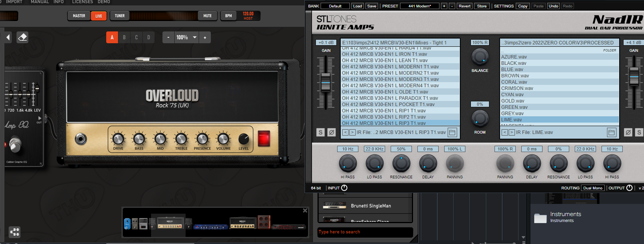Open Routing Dual Mono dropdown
Image resolution: width=644 pixels, height=244 pixels.
pyautogui.click(x=592, y=188)
